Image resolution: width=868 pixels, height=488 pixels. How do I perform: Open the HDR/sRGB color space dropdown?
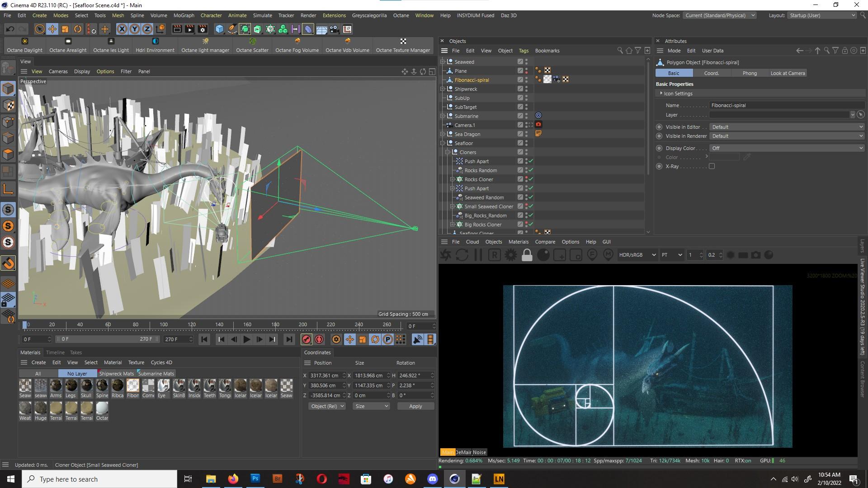point(637,255)
